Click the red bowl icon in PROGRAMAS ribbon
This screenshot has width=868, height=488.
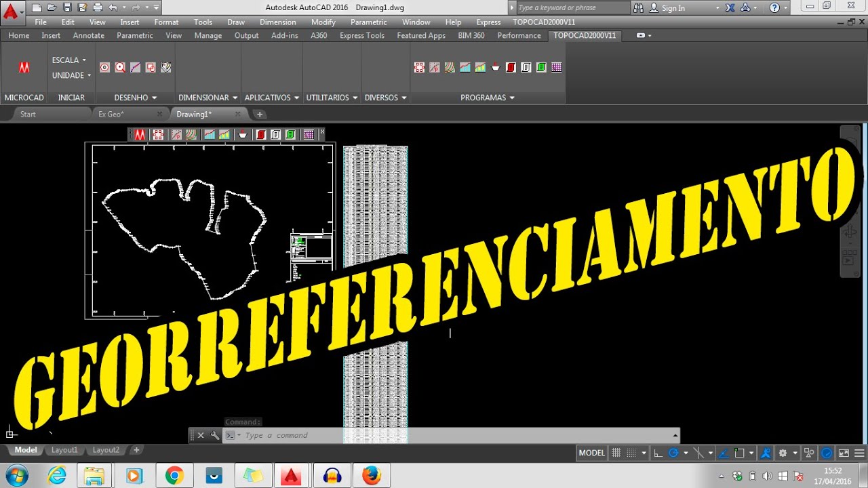coord(496,67)
